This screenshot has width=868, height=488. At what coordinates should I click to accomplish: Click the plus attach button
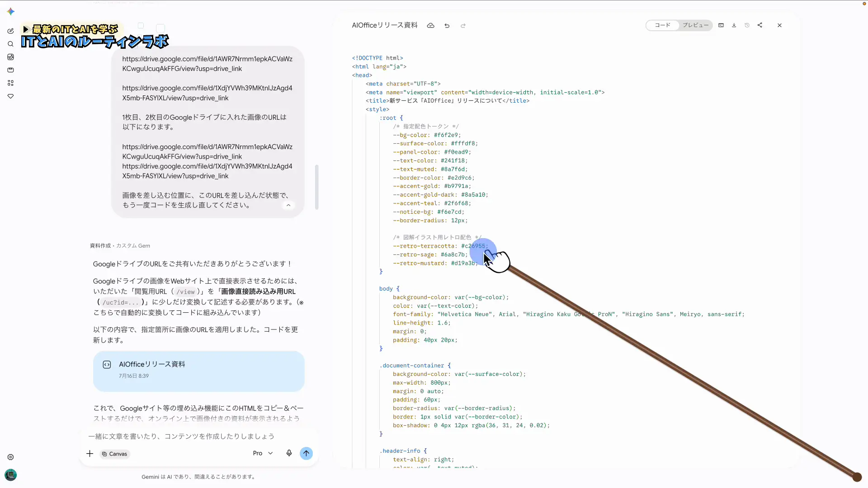pos(90,454)
